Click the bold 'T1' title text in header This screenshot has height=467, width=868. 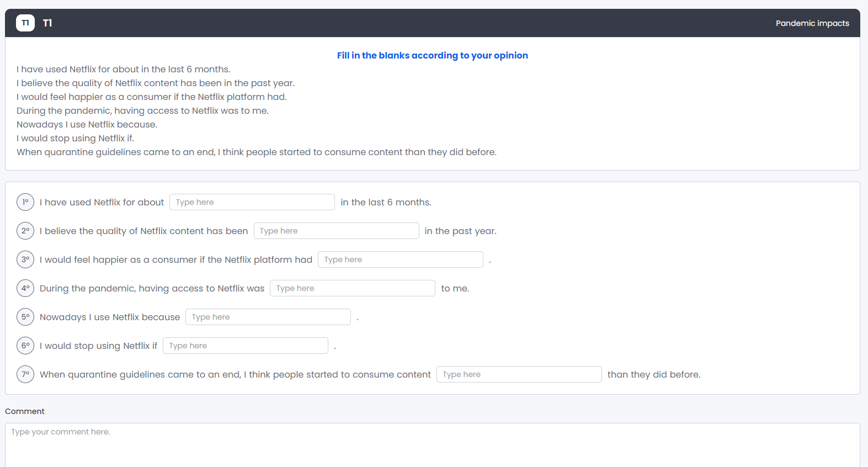click(47, 23)
